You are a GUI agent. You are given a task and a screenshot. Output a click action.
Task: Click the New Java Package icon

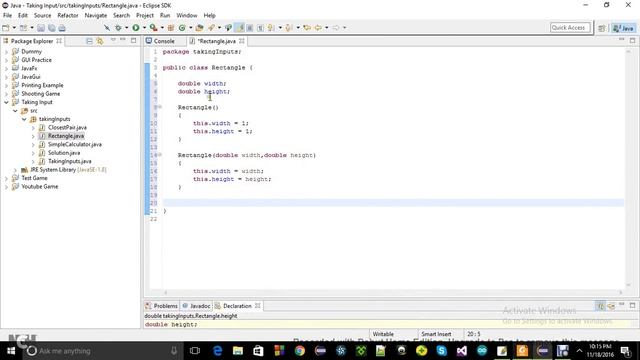point(171,28)
